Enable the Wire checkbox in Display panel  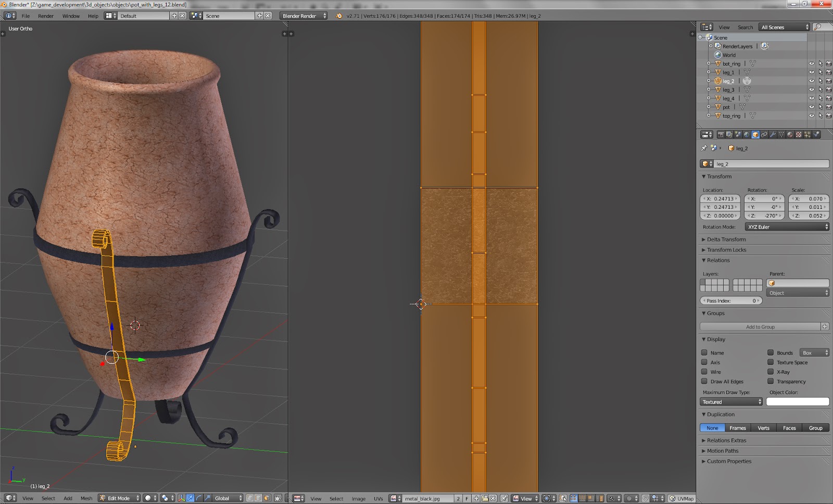(x=705, y=372)
